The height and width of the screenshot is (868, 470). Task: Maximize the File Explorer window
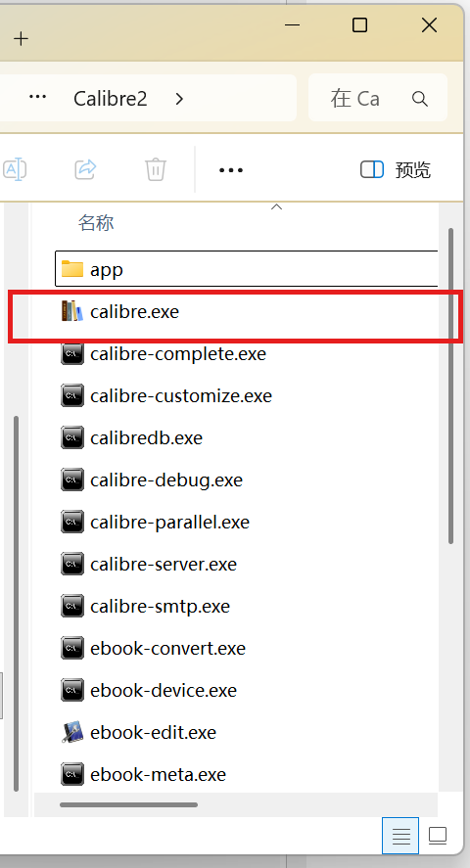[359, 24]
